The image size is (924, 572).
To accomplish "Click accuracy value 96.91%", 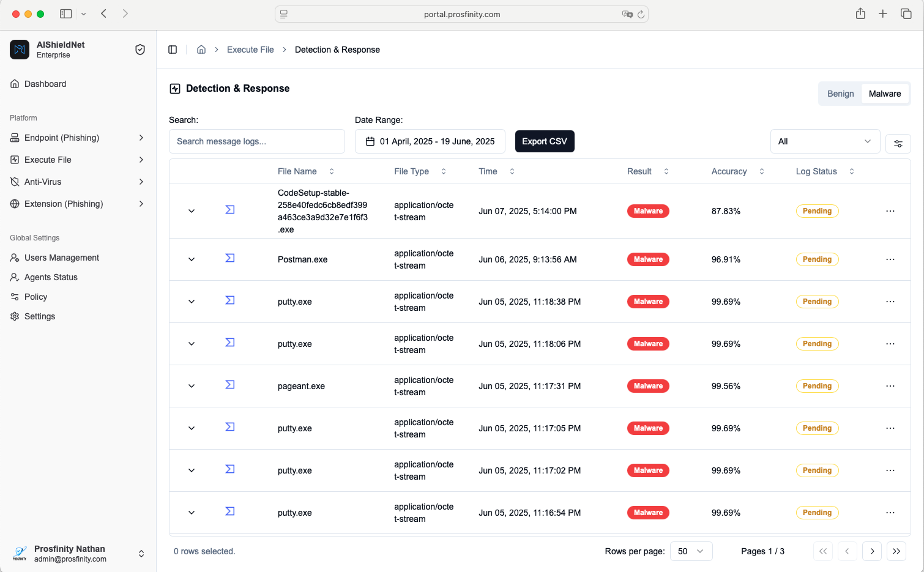I will [x=726, y=259].
